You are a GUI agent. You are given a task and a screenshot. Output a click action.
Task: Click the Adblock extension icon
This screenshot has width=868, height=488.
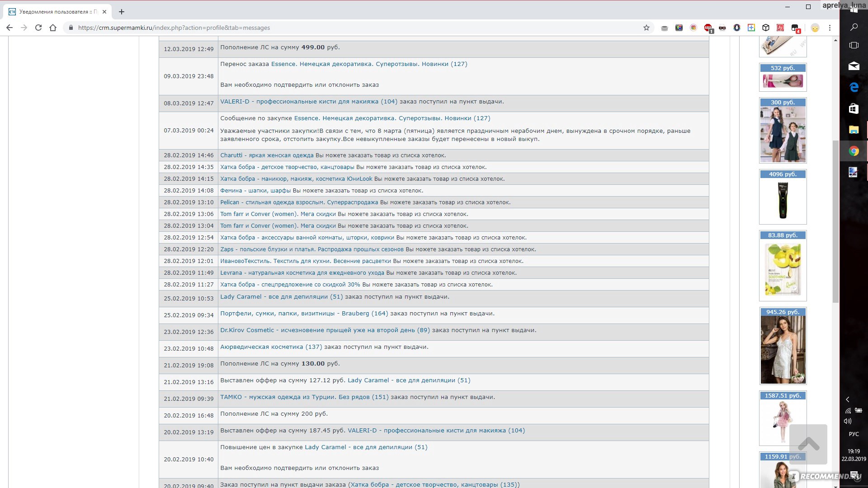(x=708, y=28)
